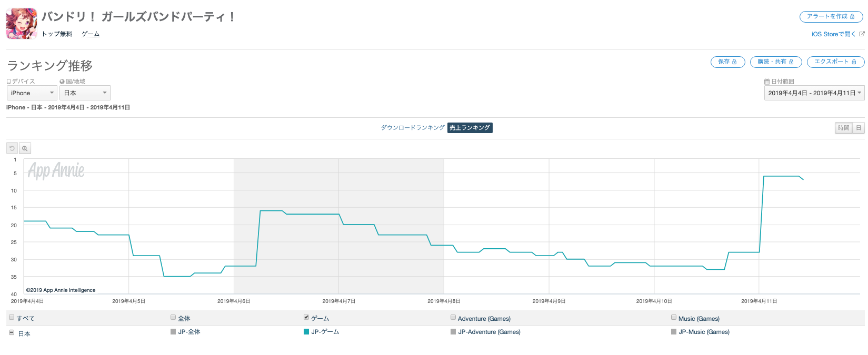868x355 pixels.
Task: Click the device icon beside デバイス
Action: click(8, 82)
